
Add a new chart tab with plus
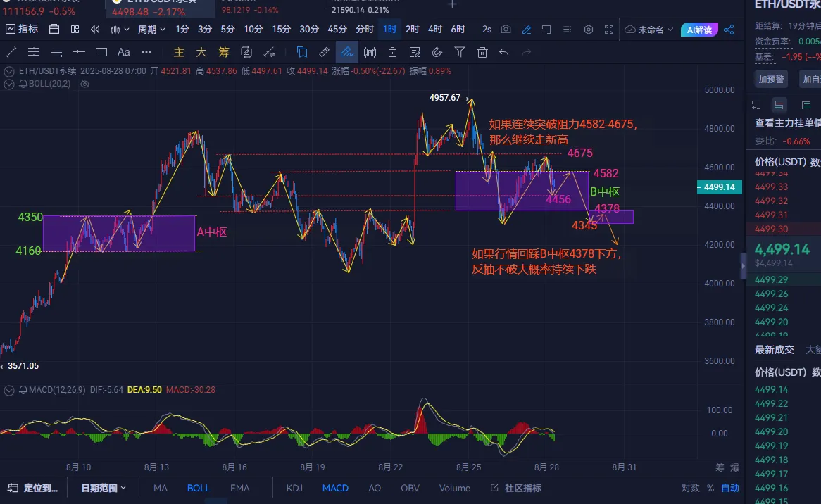pyautogui.click(x=452, y=5)
